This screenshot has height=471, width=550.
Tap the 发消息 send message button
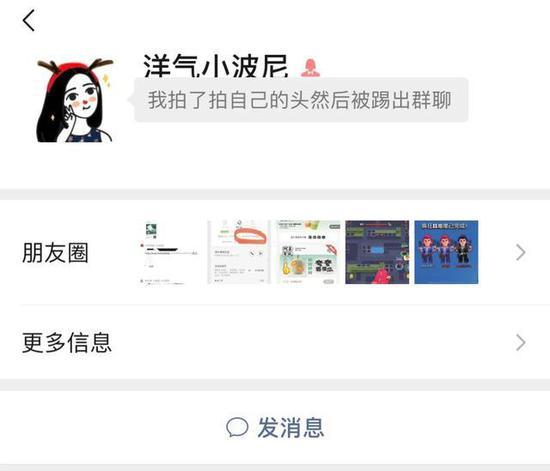pyautogui.click(x=275, y=427)
